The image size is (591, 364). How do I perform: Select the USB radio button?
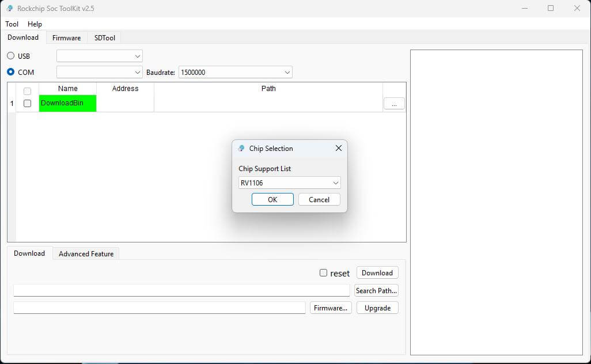click(x=10, y=56)
